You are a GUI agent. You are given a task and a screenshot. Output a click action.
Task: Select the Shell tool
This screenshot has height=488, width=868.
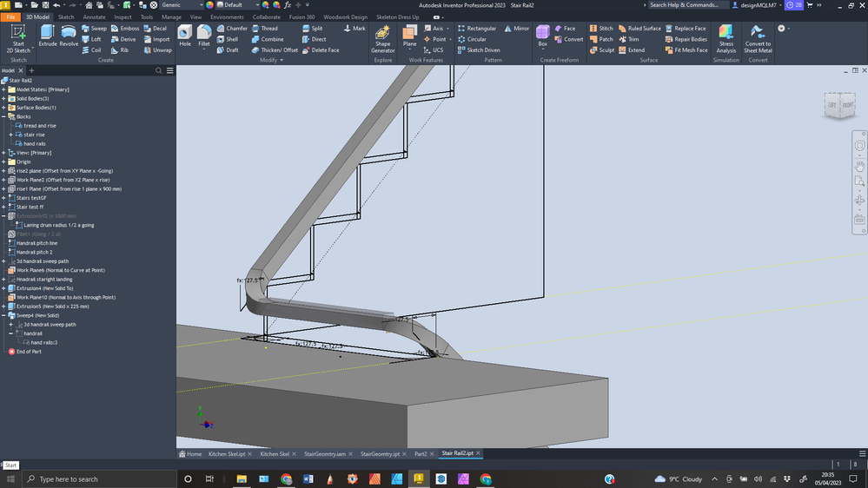pos(228,39)
